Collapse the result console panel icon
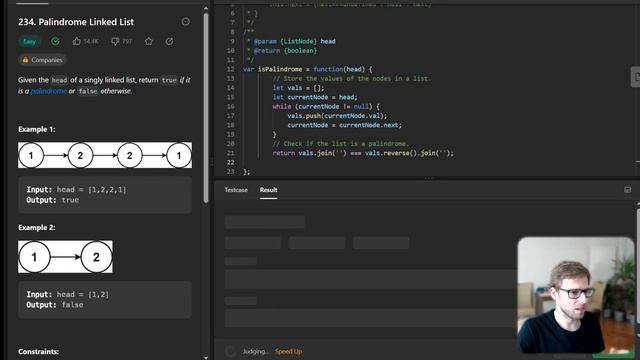This screenshot has height=360, width=640. (627, 190)
